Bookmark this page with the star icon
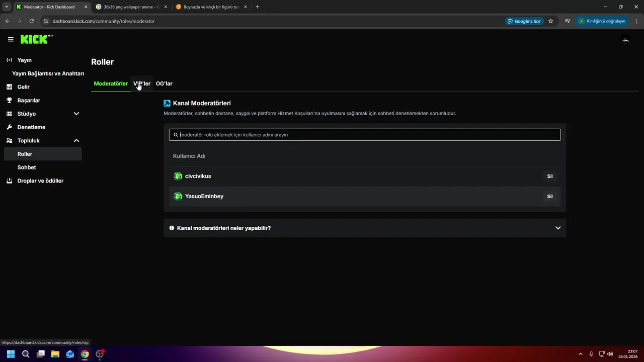Image resolution: width=644 pixels, height=362 pixels. click(550, 21)
